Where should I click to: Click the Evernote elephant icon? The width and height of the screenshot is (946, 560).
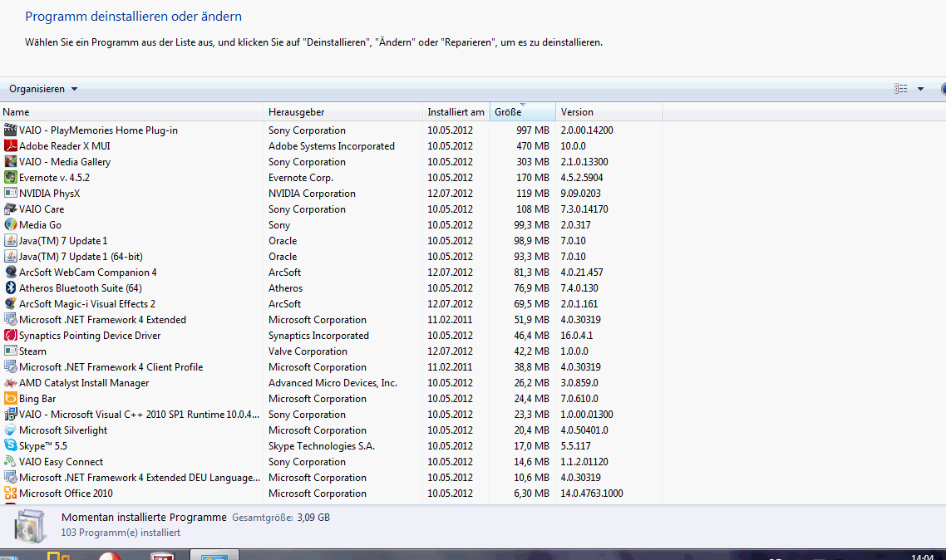(10, 177)
